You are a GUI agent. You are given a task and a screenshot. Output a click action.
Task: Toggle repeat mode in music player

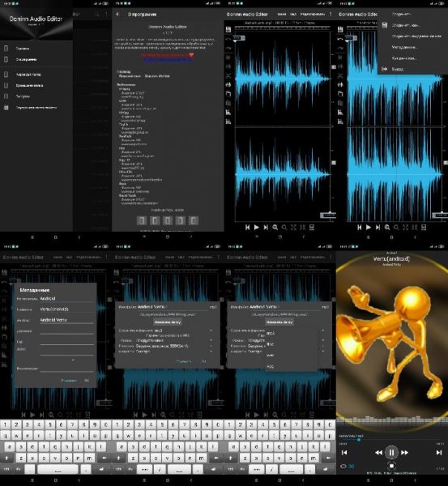point(343,467)
